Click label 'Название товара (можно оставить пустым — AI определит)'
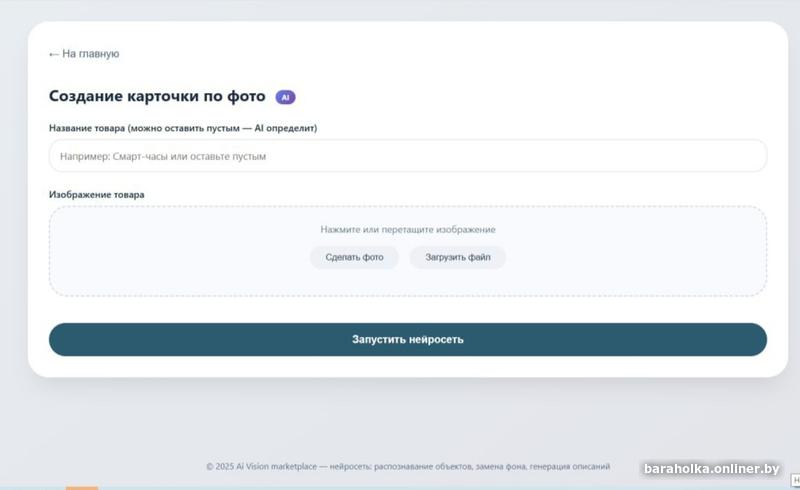Viewport: 800px width, 490px height. click(x=183, y=128)
